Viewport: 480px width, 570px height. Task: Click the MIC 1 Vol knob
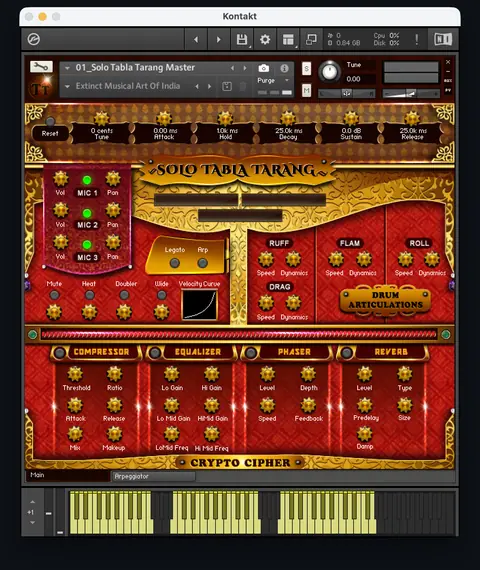pos(61,179)
